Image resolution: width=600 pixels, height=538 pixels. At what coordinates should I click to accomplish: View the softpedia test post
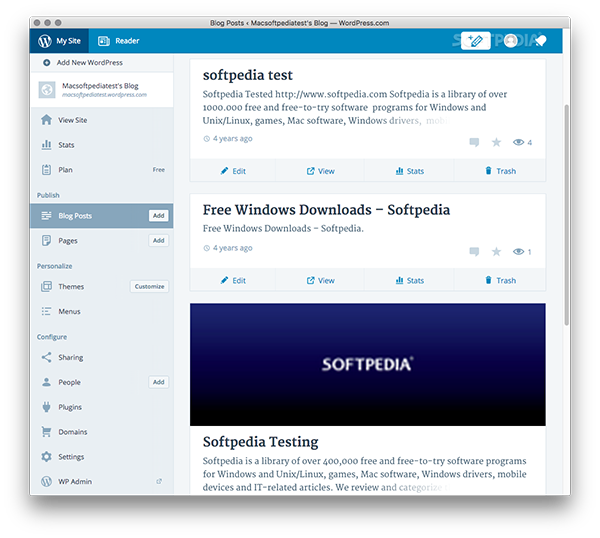click(x=320, y=171)
